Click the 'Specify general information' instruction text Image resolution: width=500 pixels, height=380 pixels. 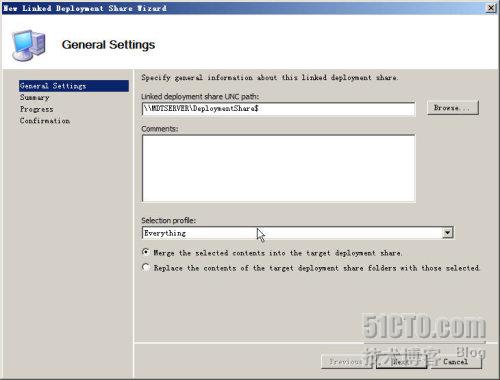point(269,78)
